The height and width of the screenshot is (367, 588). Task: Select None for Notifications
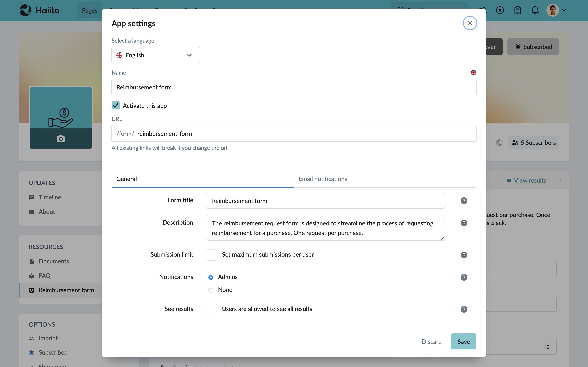pos(210,290)
